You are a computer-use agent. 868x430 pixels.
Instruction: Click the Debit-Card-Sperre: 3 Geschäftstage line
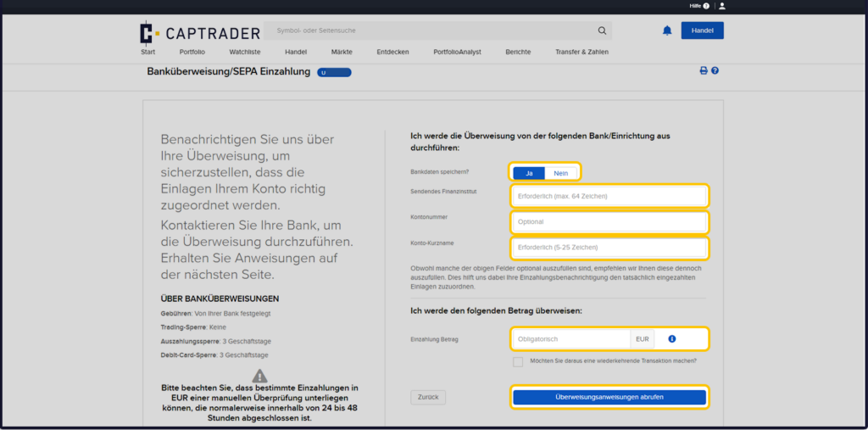[x=214, y=355]
